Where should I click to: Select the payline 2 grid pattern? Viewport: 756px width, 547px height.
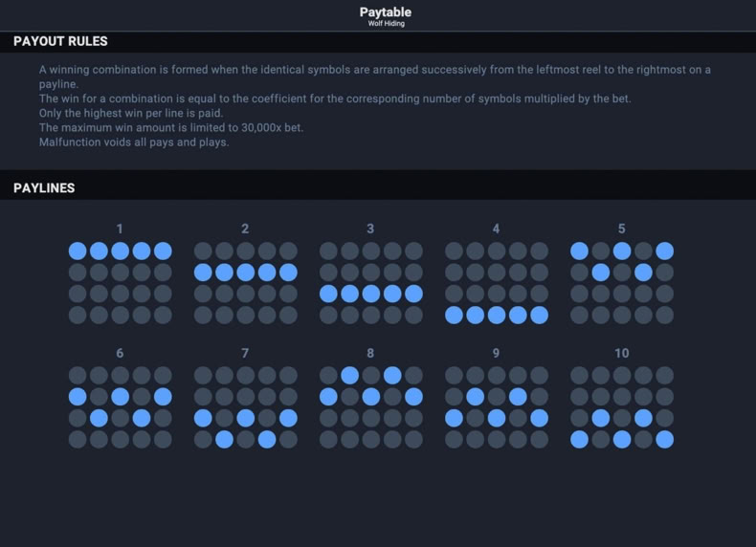point(245,283)
